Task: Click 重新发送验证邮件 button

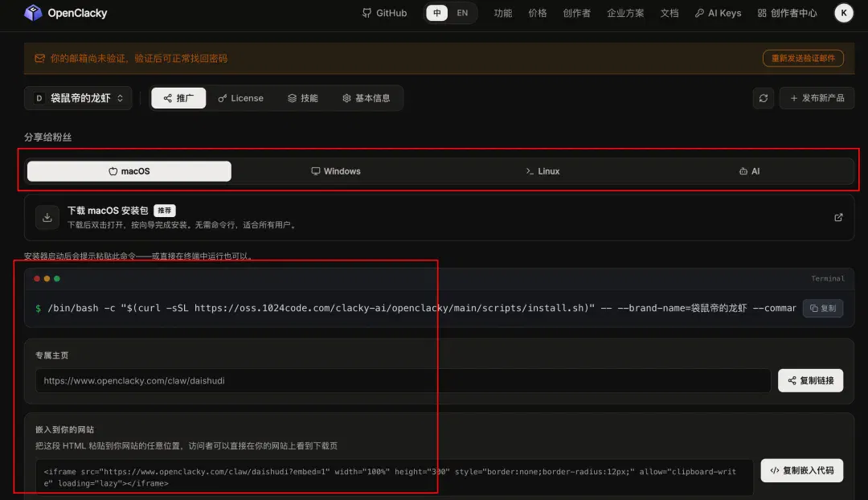Action: click(803, 58)
